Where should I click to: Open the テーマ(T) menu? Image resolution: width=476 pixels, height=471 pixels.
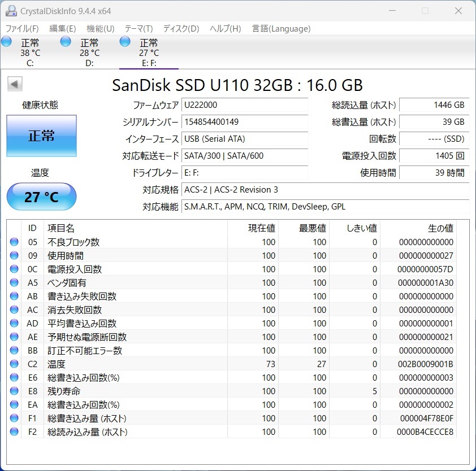tap(139, 29)
